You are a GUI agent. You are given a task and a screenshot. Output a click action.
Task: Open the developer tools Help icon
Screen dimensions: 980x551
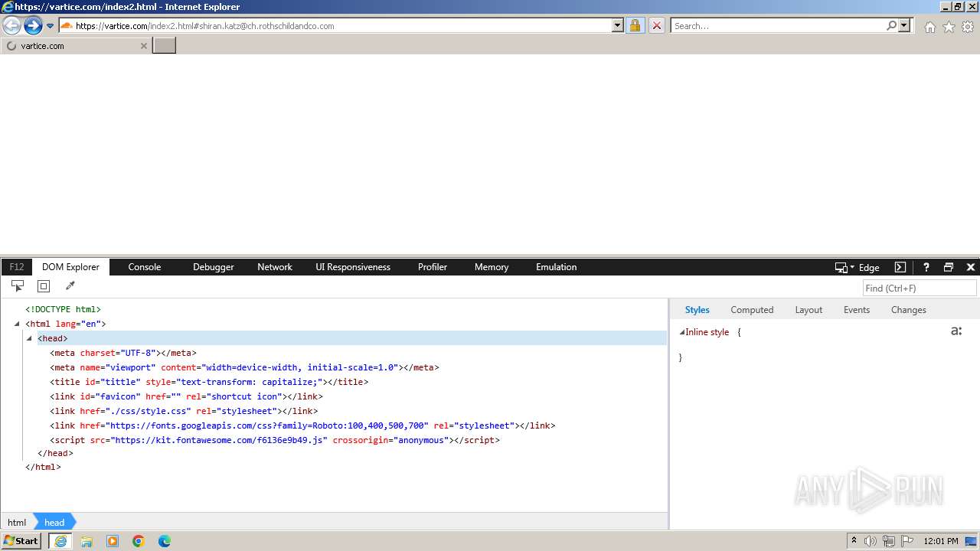tap(926, 267)
